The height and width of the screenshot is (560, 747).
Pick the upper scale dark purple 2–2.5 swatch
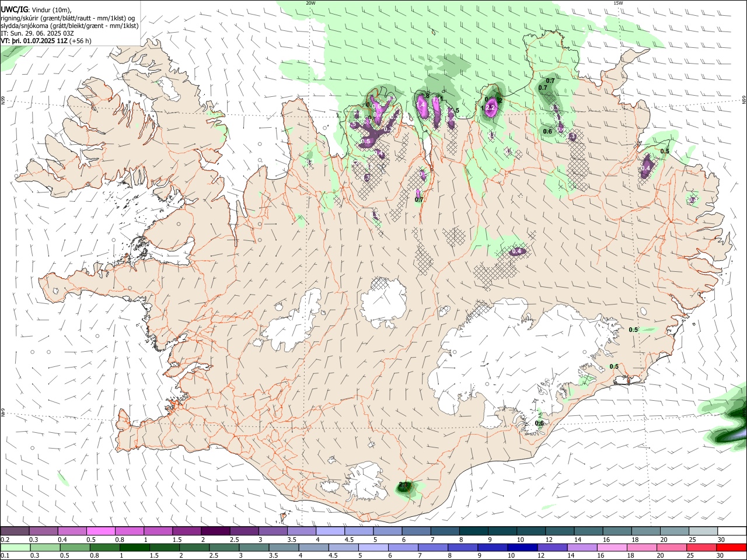(x=215, y=531)
